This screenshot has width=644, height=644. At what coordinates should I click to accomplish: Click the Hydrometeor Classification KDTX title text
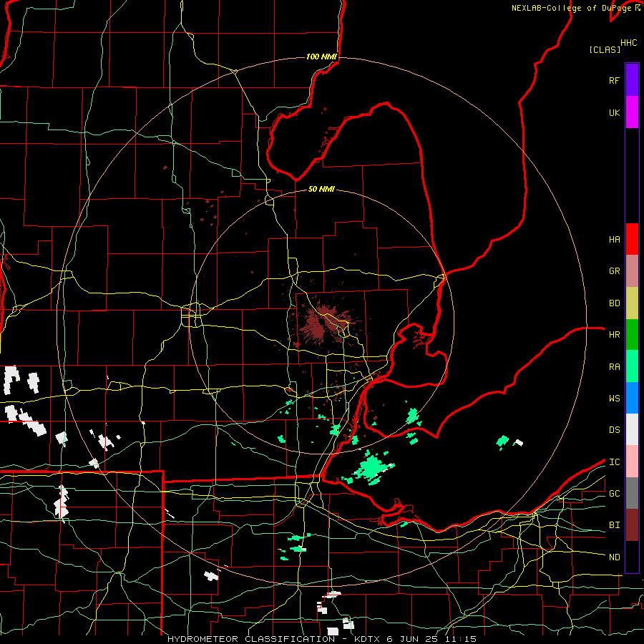coord(322,639)
